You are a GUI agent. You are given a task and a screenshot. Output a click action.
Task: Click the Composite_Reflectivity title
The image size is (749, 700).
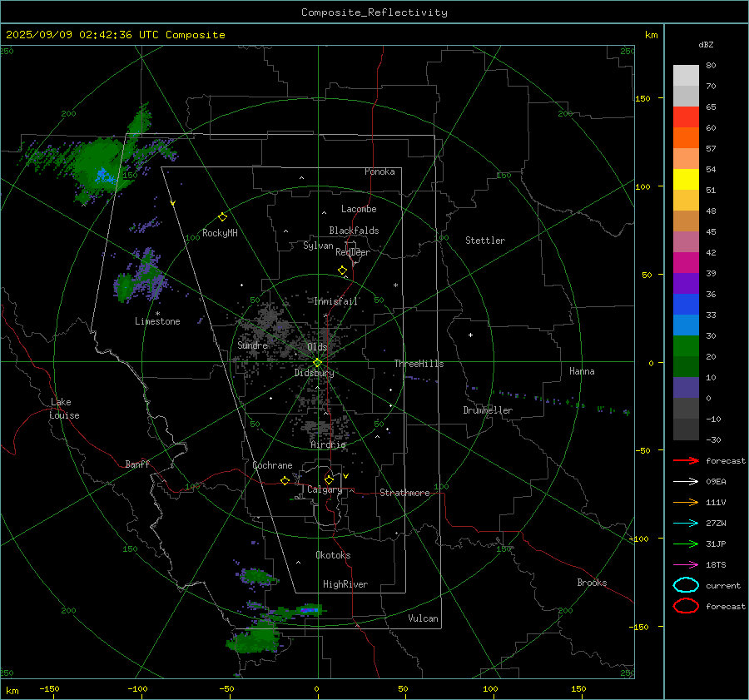(374, 12)
